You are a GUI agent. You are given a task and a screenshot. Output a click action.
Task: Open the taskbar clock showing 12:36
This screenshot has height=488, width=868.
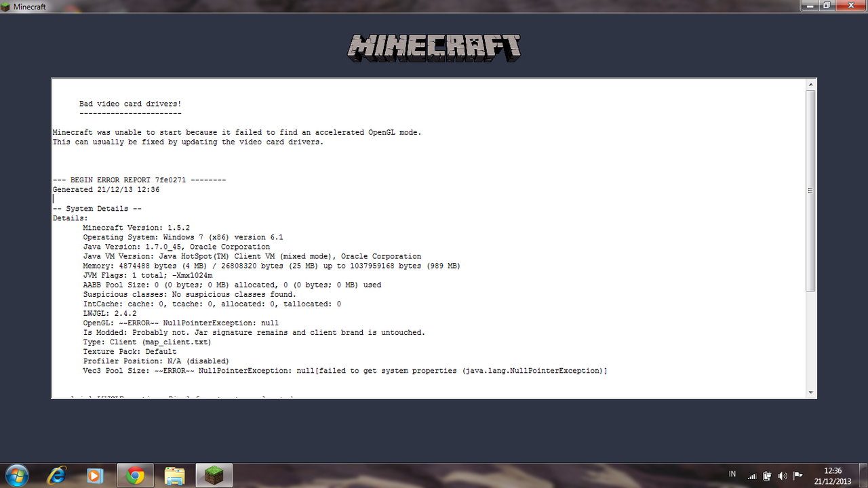click(x=832, y=476)
